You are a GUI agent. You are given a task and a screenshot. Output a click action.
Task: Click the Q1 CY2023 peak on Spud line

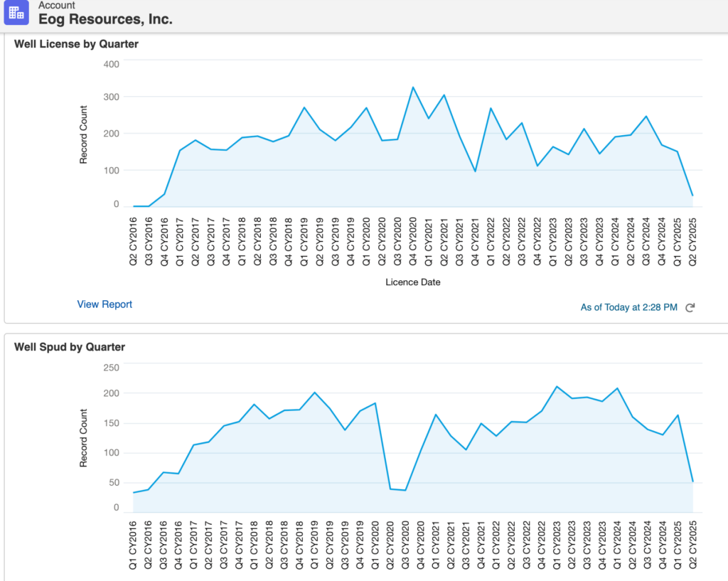pos(557,386)
